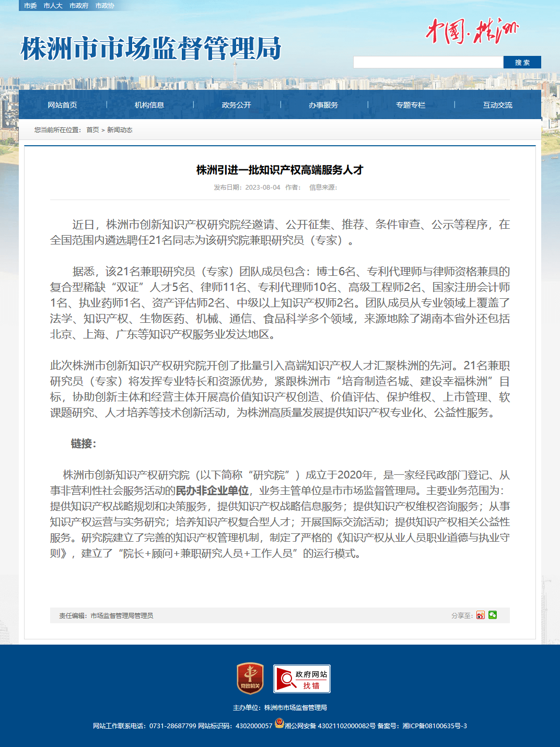Open 网站首页 in navigation bar
This screenshot has width=560, height=747.
(x=62, y=105)
